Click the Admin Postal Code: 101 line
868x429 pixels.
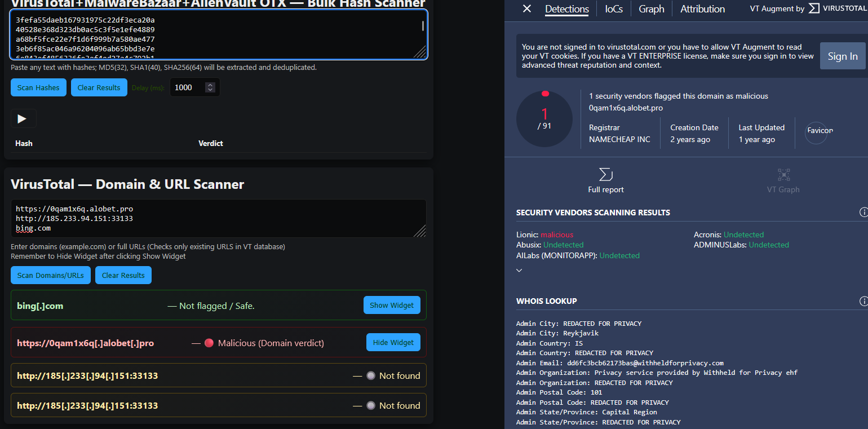[559, 392]
